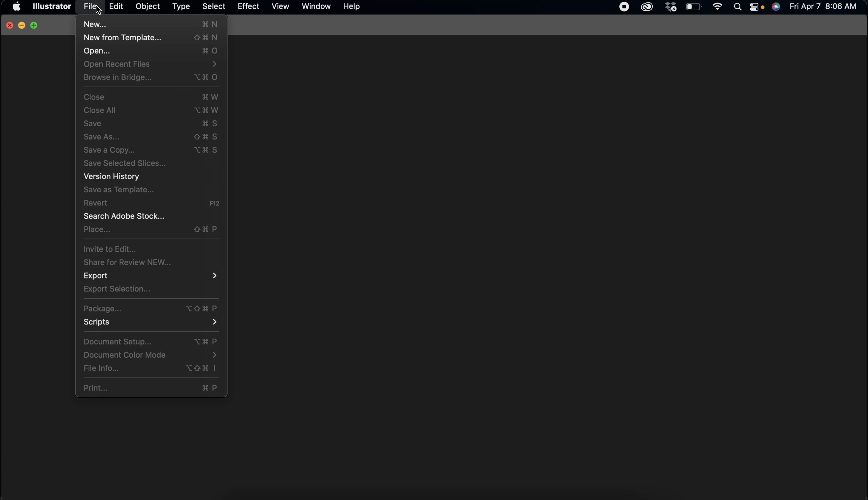Select Version History option
The image size is (868, 500).
coord(111,176)
